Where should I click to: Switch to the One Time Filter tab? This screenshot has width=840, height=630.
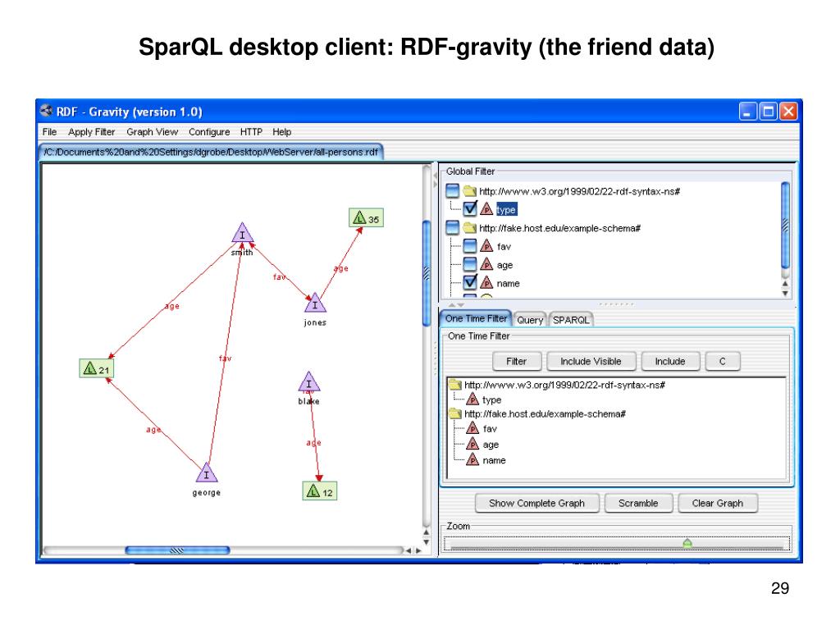[x=476, y=318]
